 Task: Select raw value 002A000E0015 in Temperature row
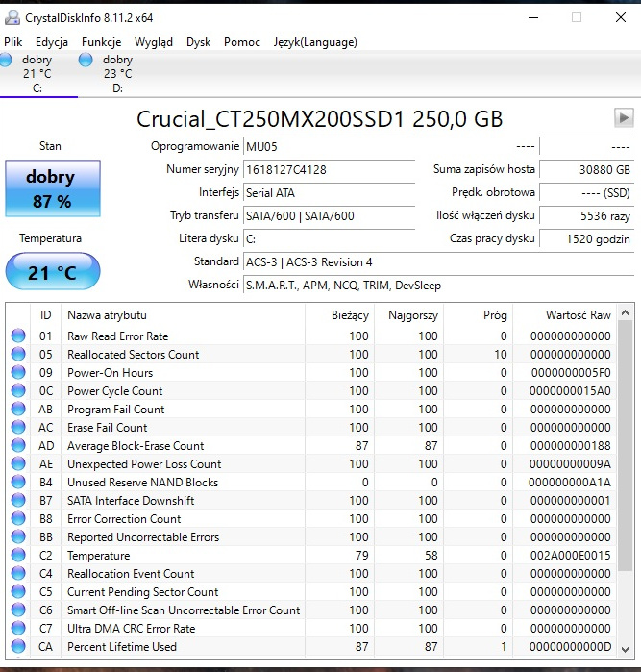tap(570, 556)
